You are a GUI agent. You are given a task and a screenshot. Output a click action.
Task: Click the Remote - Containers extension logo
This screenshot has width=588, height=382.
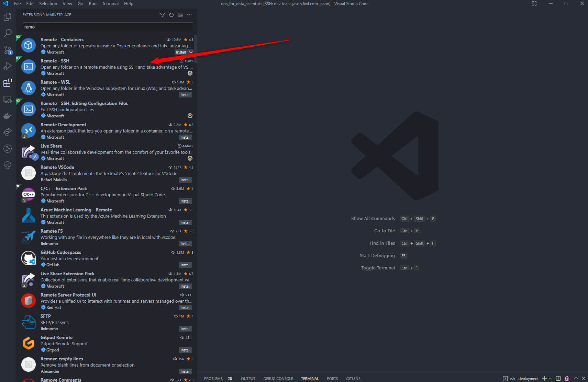pyautogui.click(x=29, y=45)
